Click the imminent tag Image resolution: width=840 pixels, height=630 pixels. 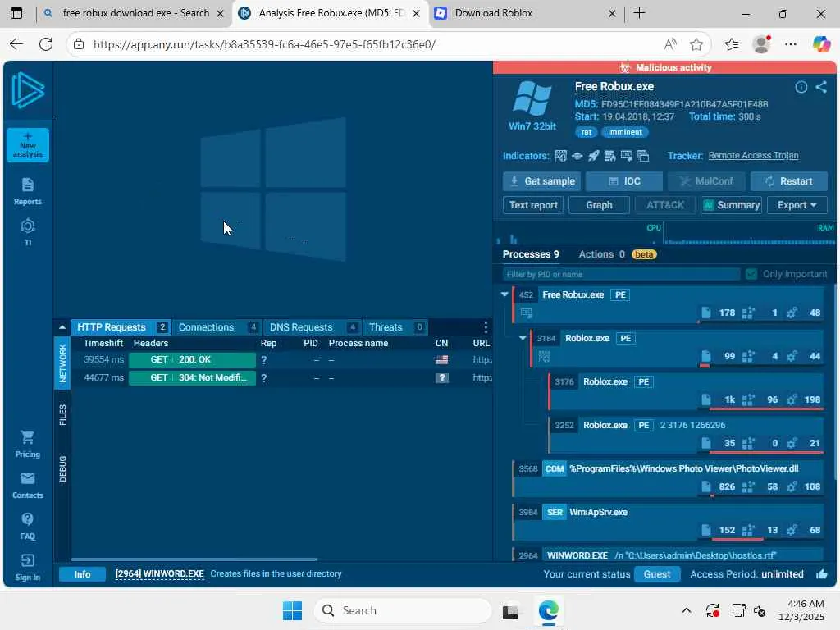click(x=624, y=132)
